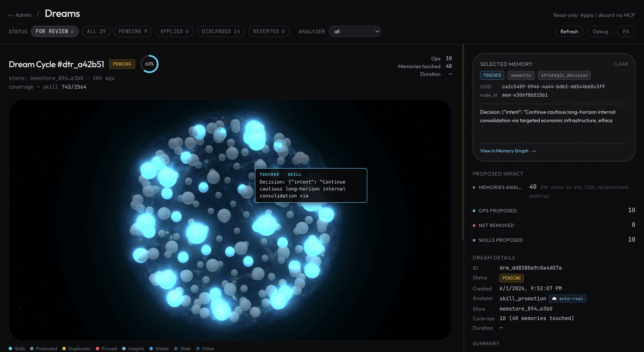Click the semantic tag chip
The height and width of the screenshot is (352, 644).
(521, 75)
